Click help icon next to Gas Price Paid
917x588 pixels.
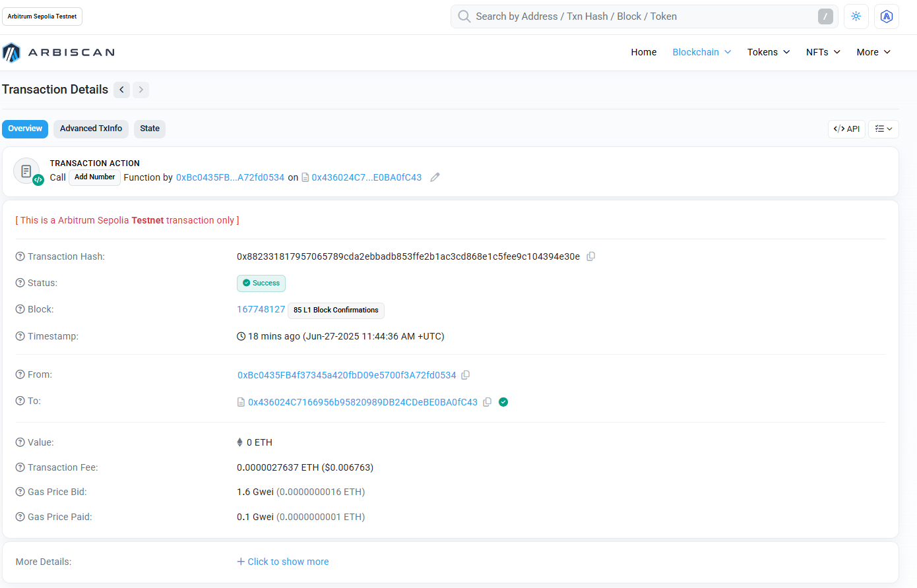(20, 517)
